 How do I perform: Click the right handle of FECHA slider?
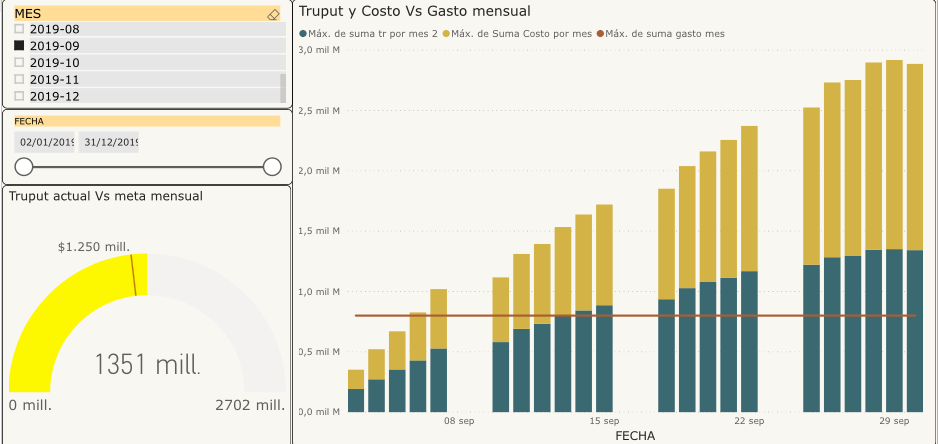point(272,167)
